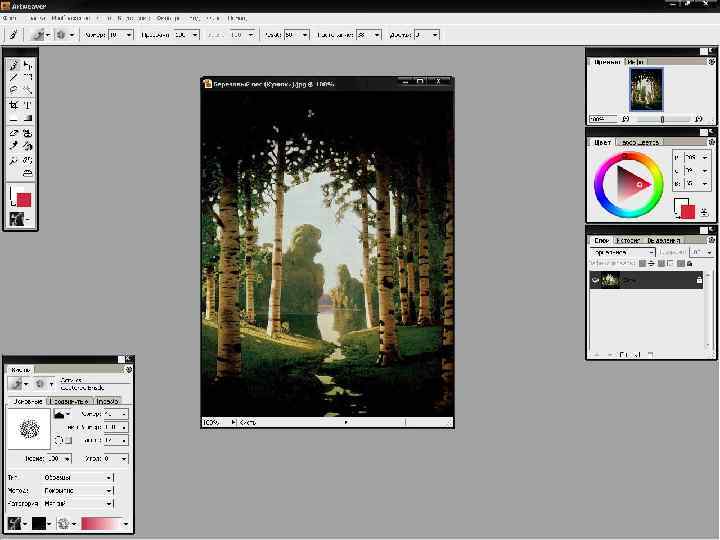Select the Crop tool
The width and height of the screenshot is (720, 540).
pyautogui.click(x=14, y=104)
